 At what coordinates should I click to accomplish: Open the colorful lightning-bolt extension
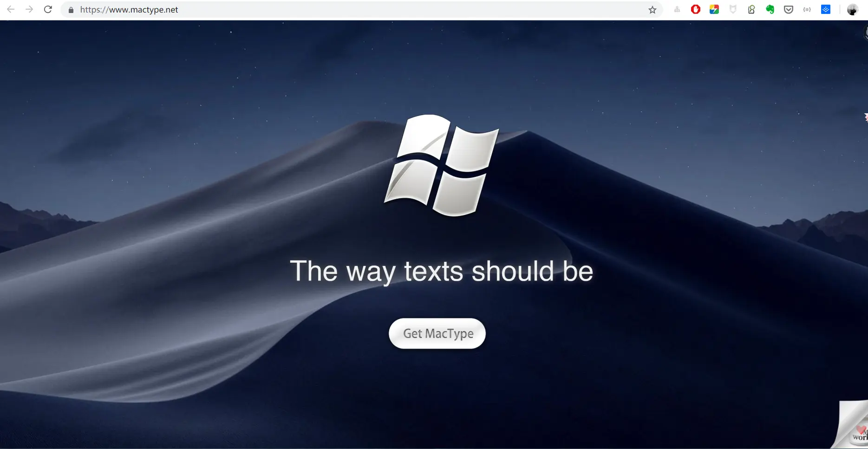coord(714,9)
